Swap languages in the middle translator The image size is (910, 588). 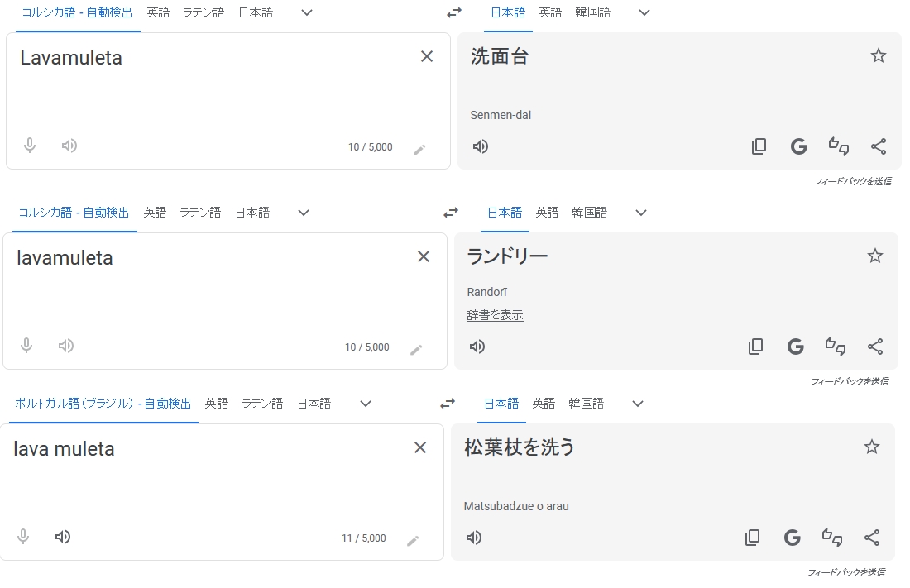(x=451, y=213)
